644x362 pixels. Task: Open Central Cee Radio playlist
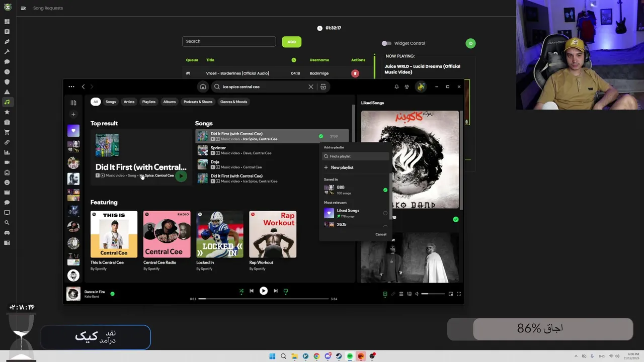(167, 241)
